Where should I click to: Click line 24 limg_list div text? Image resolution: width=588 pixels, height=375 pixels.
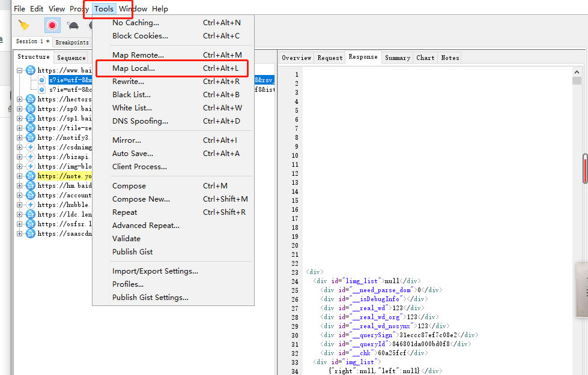point(367,281)
